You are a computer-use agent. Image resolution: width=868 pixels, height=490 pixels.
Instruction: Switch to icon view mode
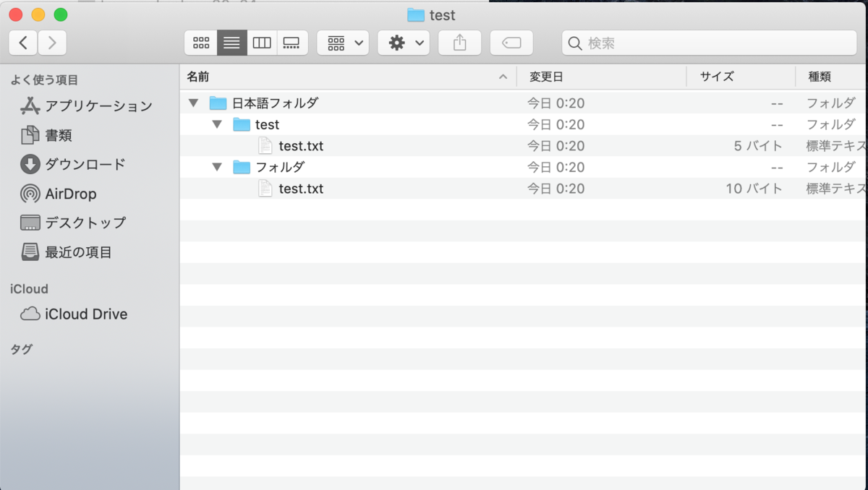coord(201,42)
